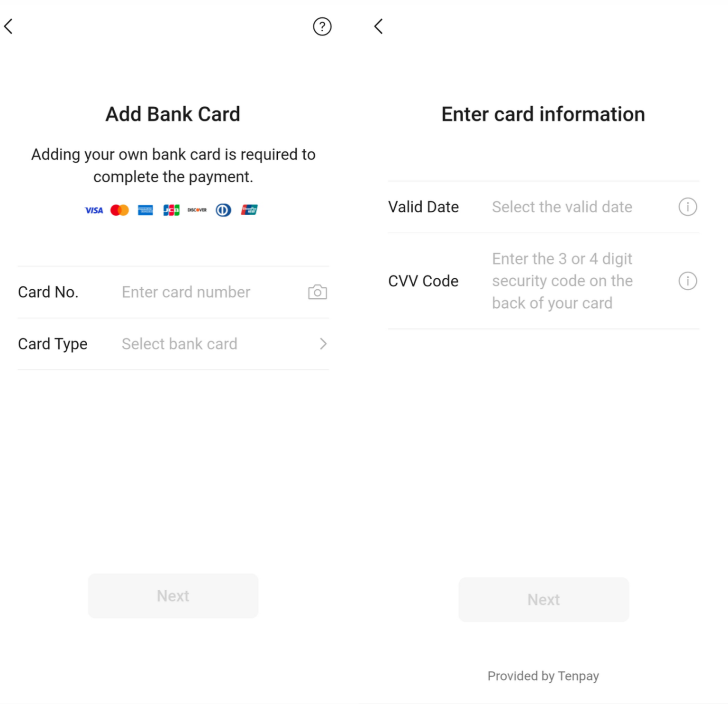Viewport: 728px width, 704px height.
Task: Click the back arrow on Add Bank Card
Action: (8, 27)
